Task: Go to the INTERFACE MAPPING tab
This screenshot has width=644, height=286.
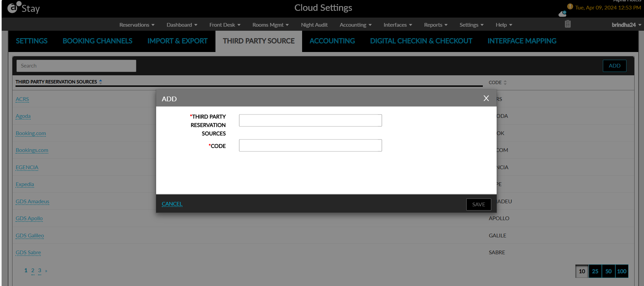Action: 522,41
